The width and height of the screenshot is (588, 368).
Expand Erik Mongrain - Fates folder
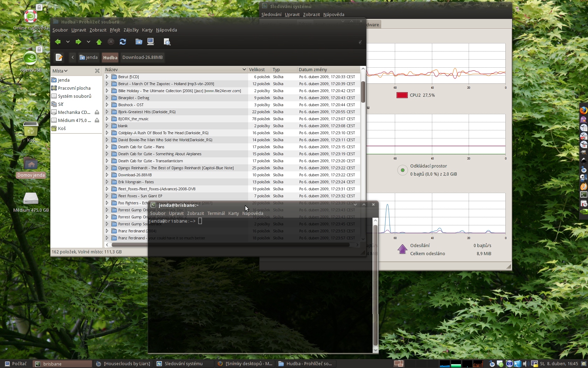click(x=107, y=182)
